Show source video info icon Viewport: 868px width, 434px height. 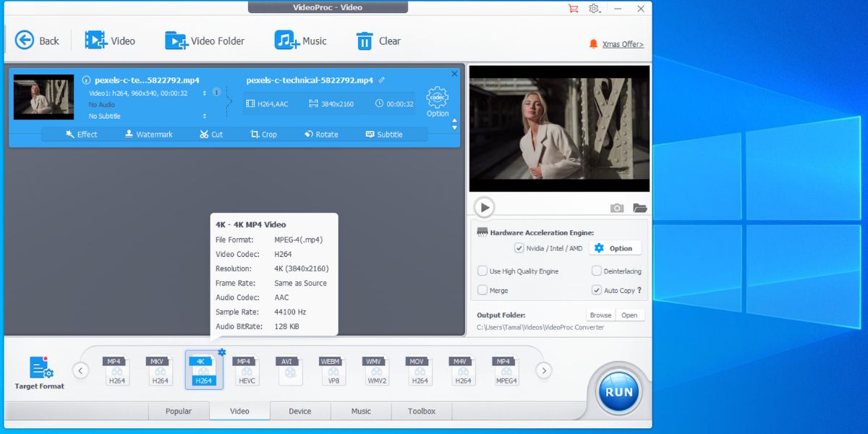click(86, 80)
